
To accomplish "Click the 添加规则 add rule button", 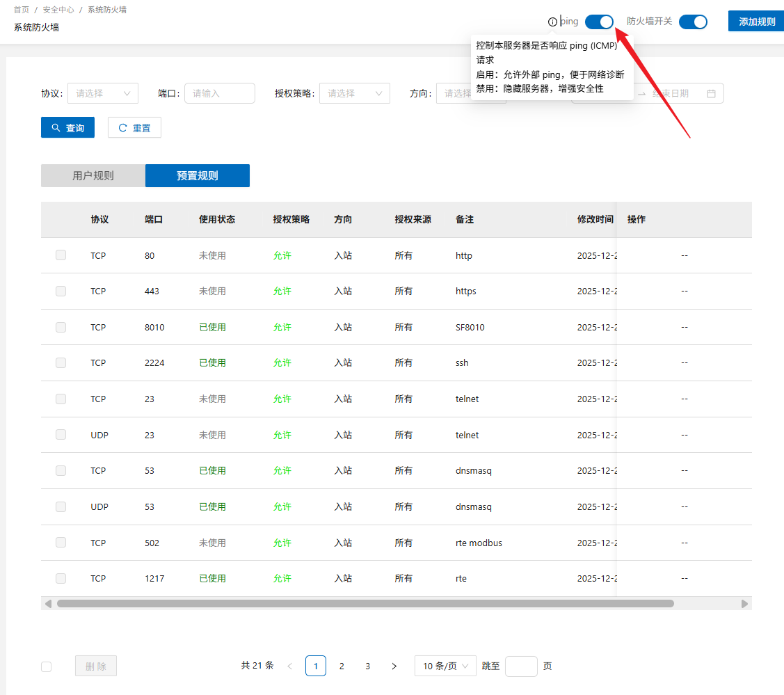I will [756, 22].
